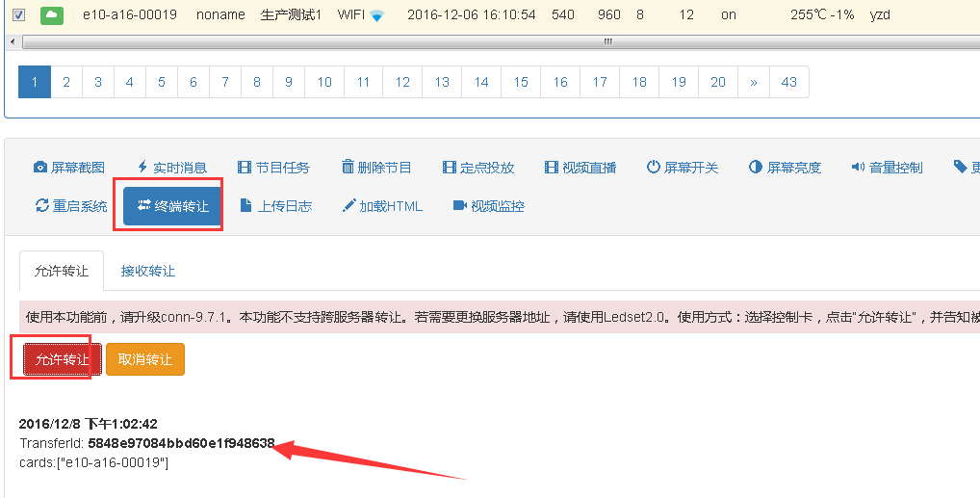
Task: Open 视频直播 live video with film icon
Action: tap(580, 168)
